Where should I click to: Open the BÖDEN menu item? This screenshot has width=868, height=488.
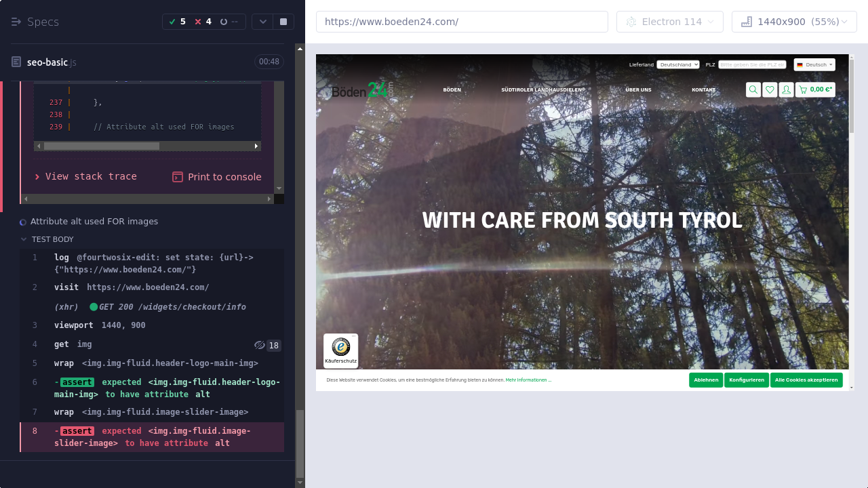pyautogui.click(x=452, y=89)
